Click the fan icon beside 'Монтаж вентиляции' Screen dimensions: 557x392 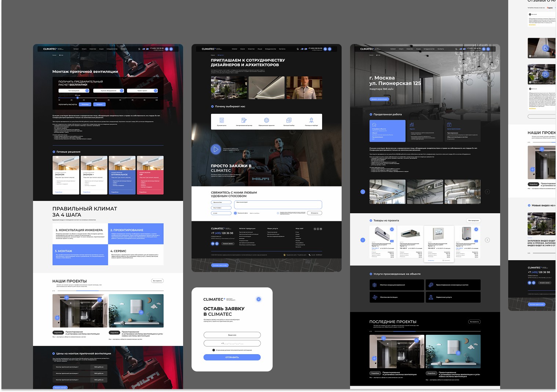pos(375,297)
